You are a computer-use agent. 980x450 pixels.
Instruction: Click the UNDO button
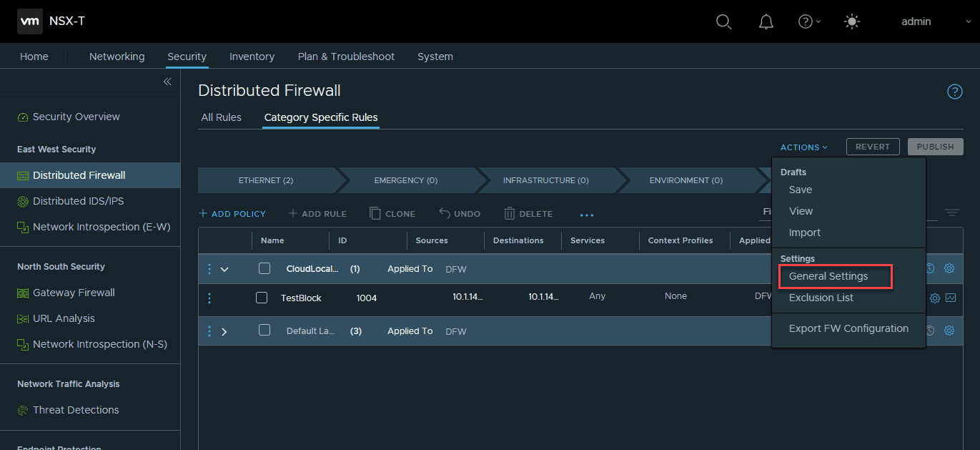459,214
